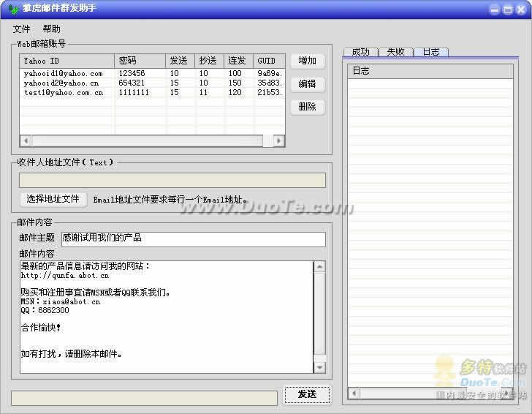Minimize the window
This screenshot has width=532, height=414.
495,10
